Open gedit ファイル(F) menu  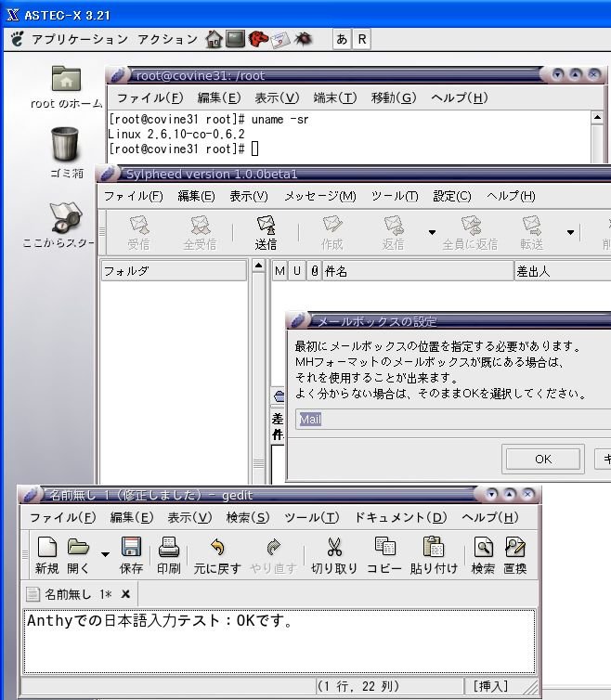62,517
